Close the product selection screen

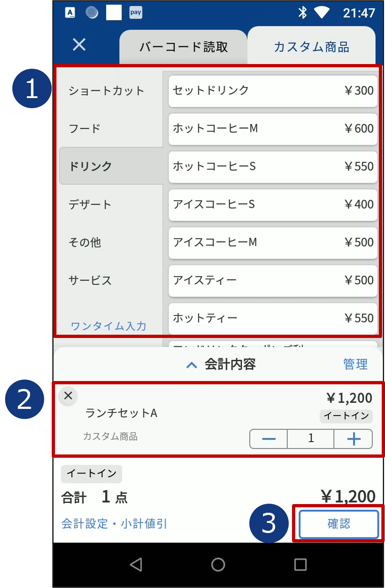coord(79,45)
